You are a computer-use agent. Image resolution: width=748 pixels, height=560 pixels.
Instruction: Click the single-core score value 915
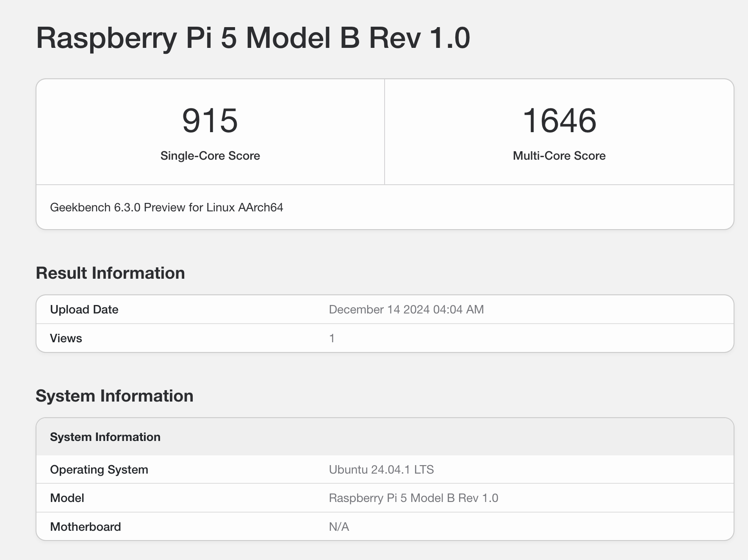(x=210, y=121)
